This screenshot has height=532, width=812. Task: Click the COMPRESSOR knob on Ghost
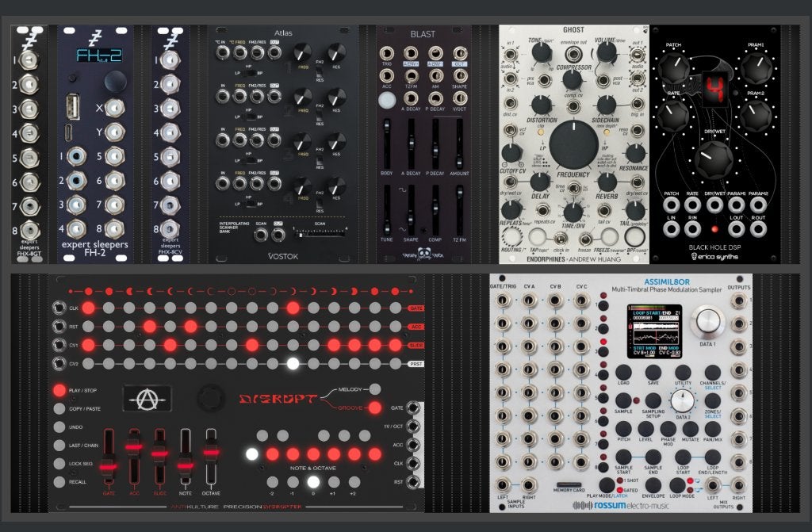point(573,80)
